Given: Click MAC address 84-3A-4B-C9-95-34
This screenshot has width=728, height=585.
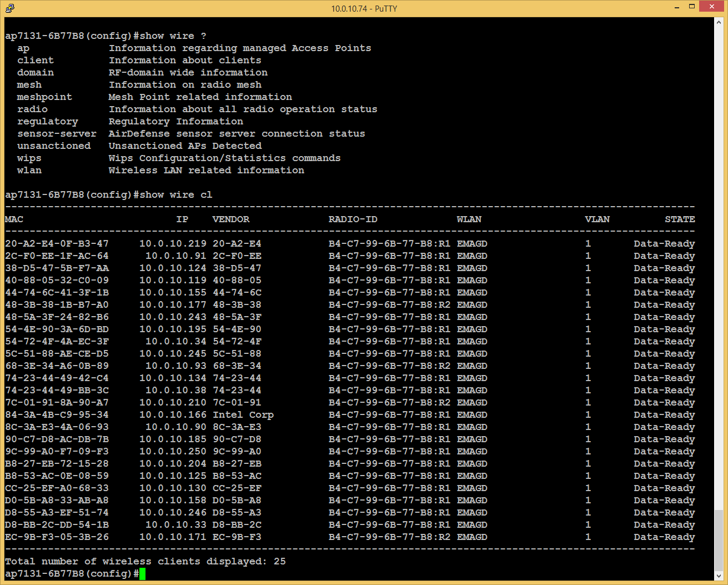Looking at the screenshot, I should click(57, 415).
